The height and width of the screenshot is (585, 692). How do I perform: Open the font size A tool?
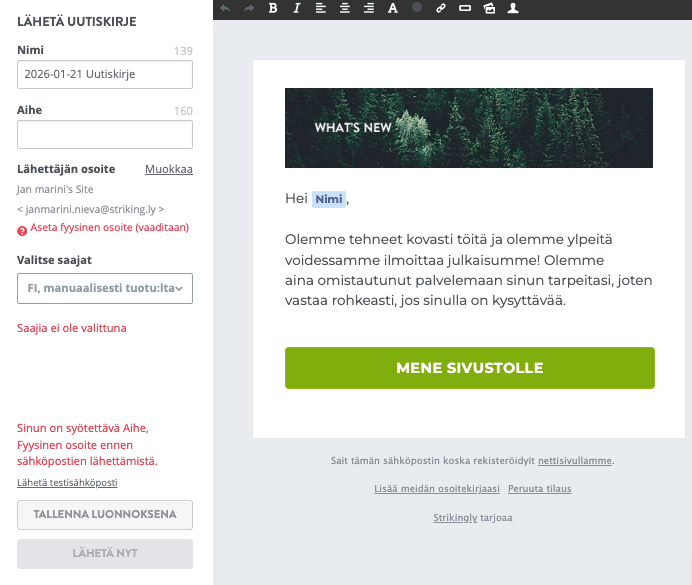[x=393, y=8]
